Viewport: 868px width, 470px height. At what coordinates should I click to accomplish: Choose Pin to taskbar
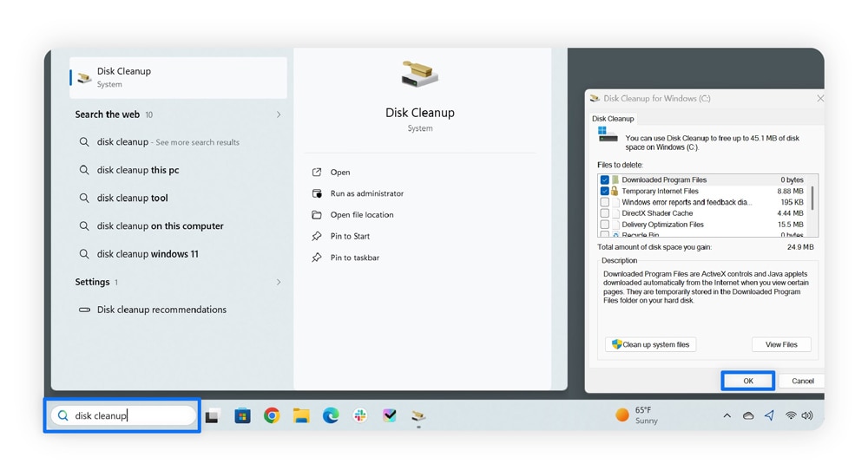tap(355, 258)
